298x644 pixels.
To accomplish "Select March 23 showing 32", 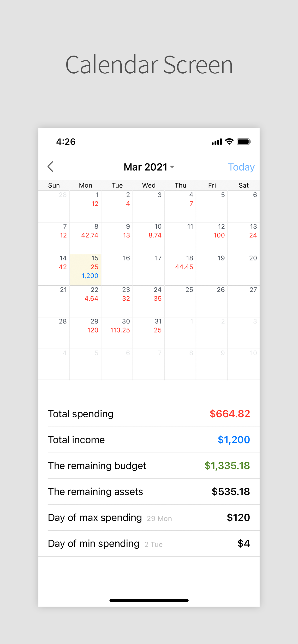I will (x=117, y=301).
